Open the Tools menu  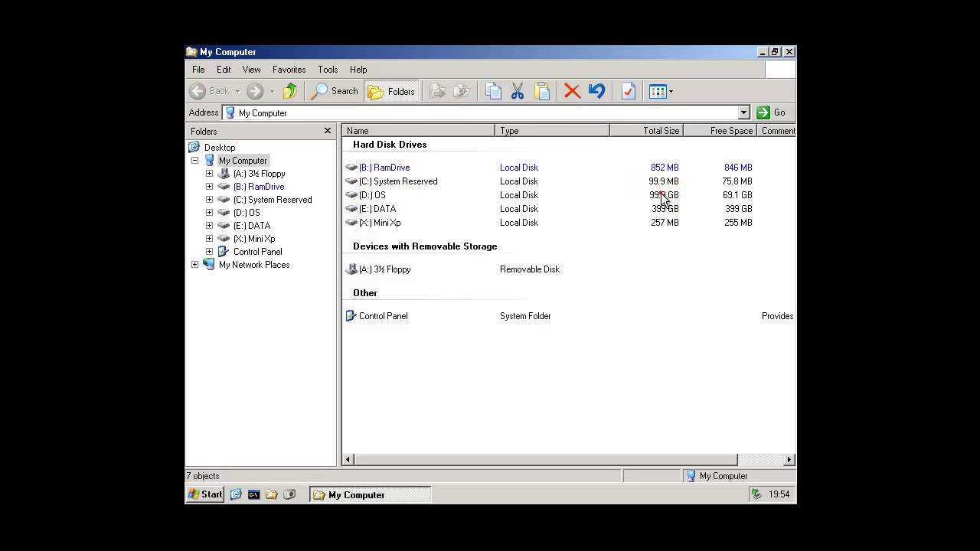328,70
